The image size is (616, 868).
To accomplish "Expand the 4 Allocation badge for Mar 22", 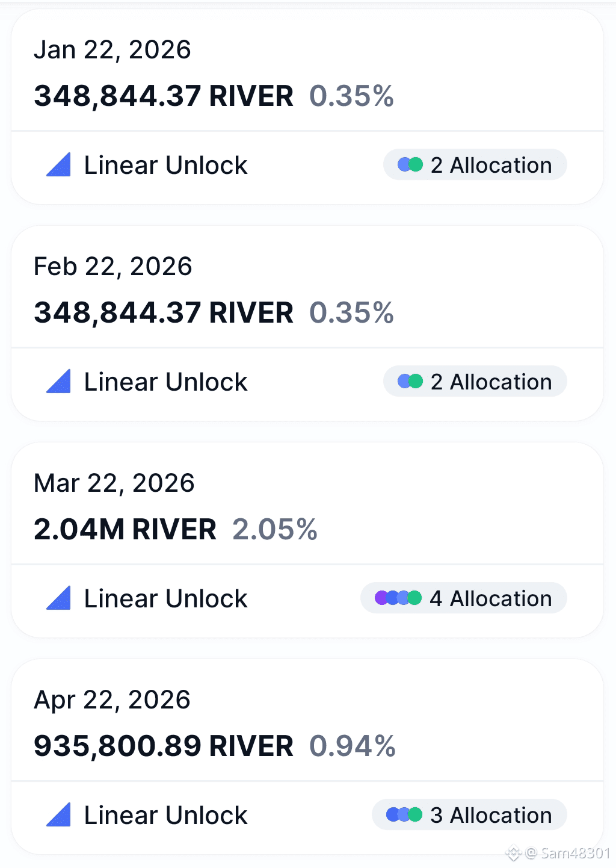I will coord(464,598).
